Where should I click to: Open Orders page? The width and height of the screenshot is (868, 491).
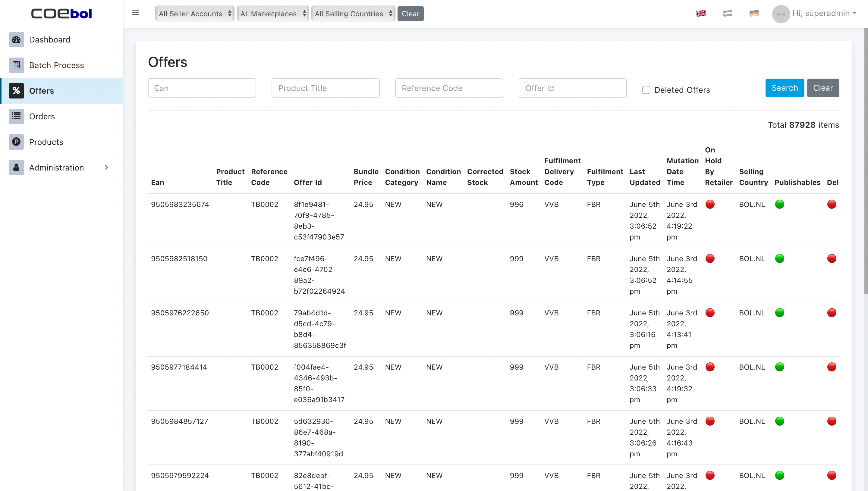click(61, 116)
